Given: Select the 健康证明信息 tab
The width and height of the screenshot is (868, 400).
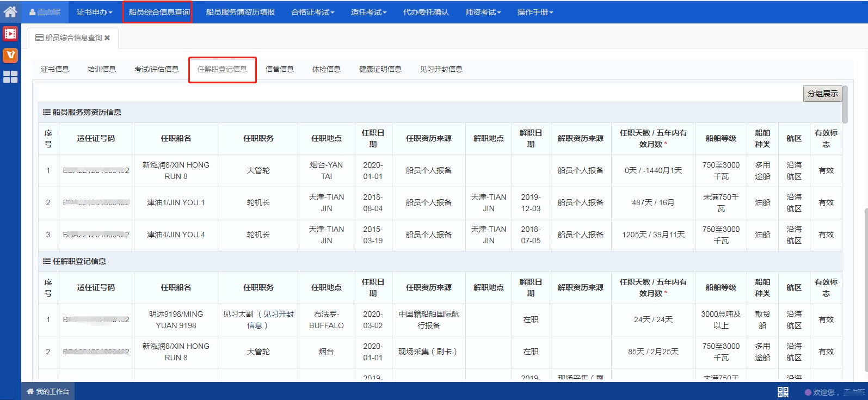Looking at the screenshot, I should pyautogui.click(x=380, y=69).
